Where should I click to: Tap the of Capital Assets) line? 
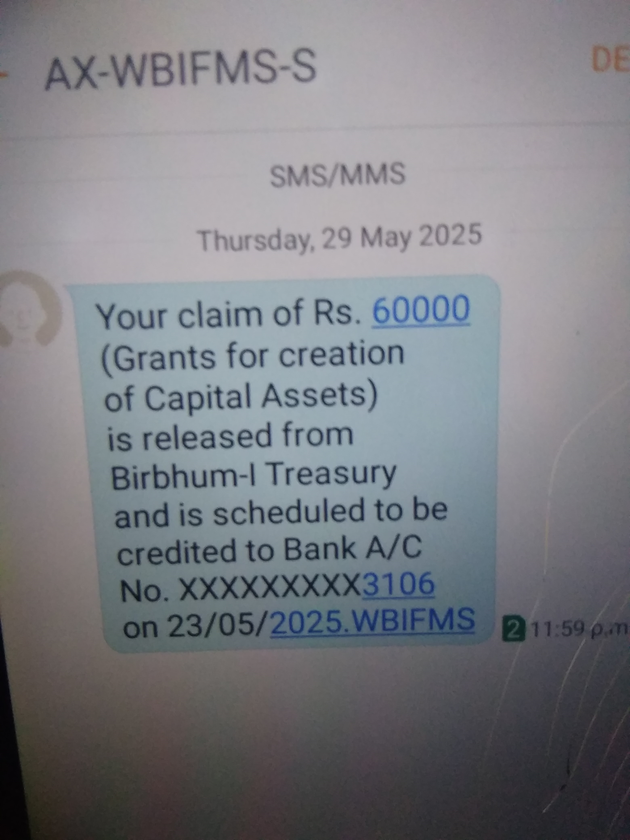tap(241, 396)
